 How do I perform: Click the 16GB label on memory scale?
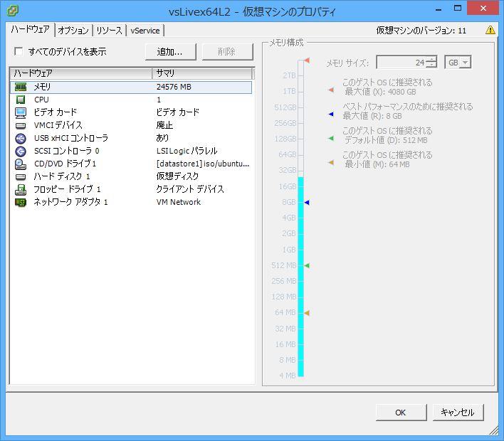coord(288,186)
